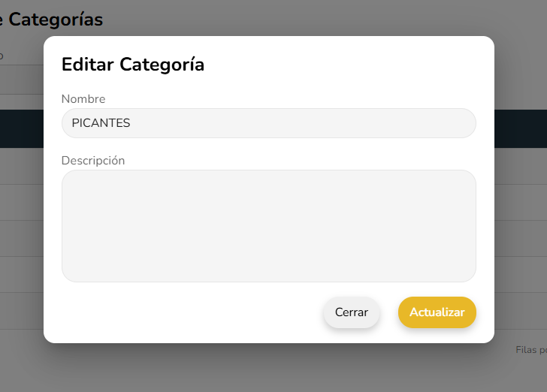Focus the empty Descripción text area
Viewport: 547px width, 392px height.
point(268,225)
